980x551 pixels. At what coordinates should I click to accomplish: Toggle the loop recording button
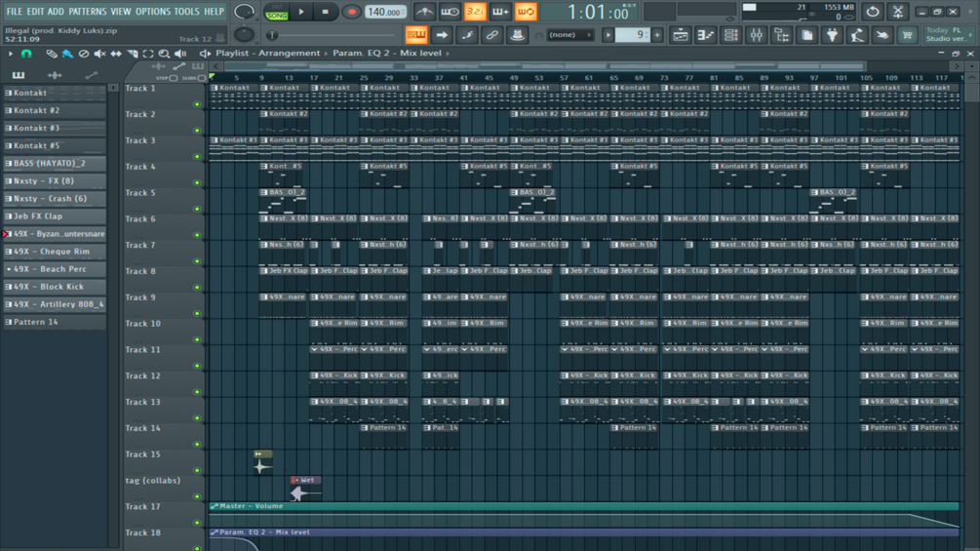[x=526, y=12]
